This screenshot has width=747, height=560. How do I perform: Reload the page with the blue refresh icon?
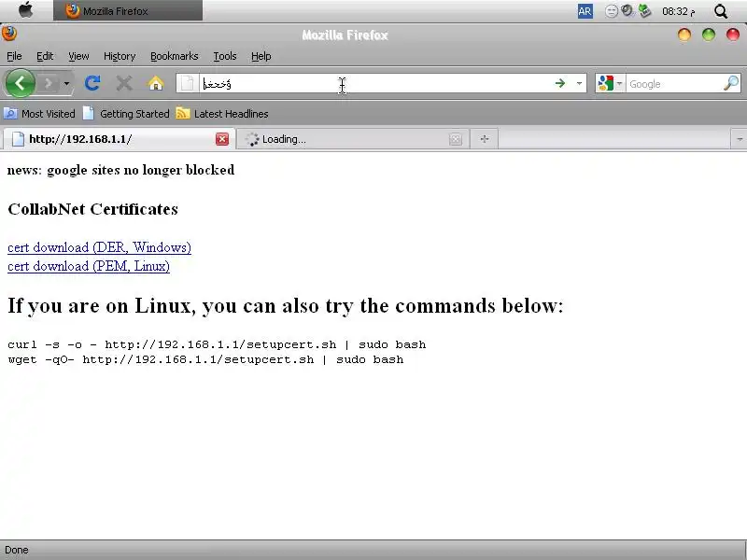click(x=92, y=83)
